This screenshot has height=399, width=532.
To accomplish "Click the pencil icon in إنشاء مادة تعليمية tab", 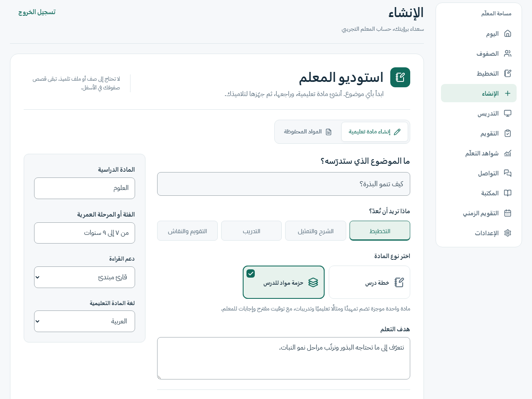I will [397, 132].
